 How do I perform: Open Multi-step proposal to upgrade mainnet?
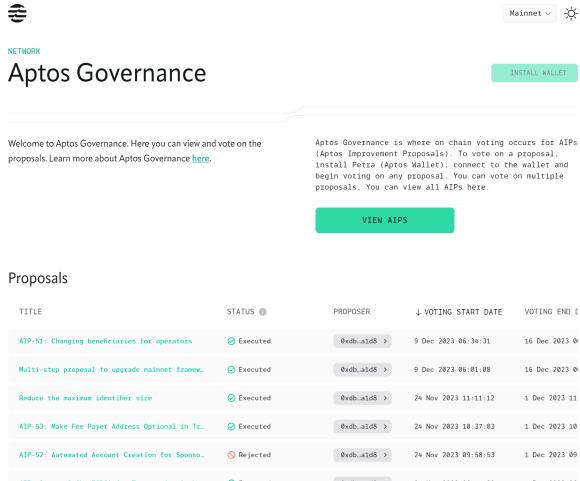(111, 370)
